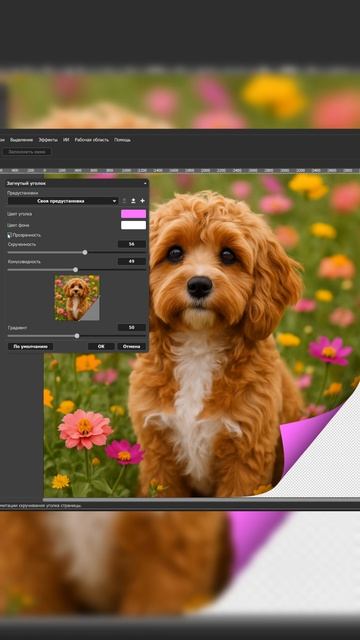The width and height of the screenshot is (360, 640).
Task: Click the Скрученность value field showing 56
Action: 132,244
